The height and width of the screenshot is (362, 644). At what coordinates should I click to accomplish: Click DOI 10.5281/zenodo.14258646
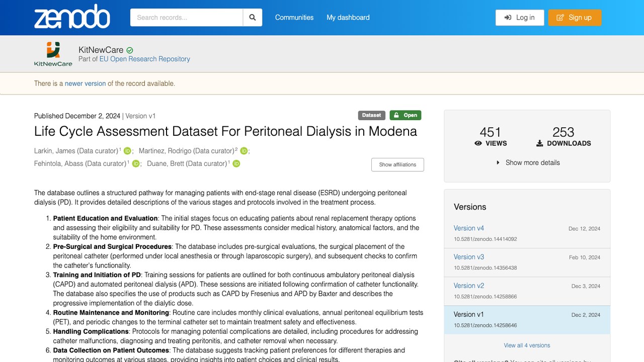pos(486,325)
